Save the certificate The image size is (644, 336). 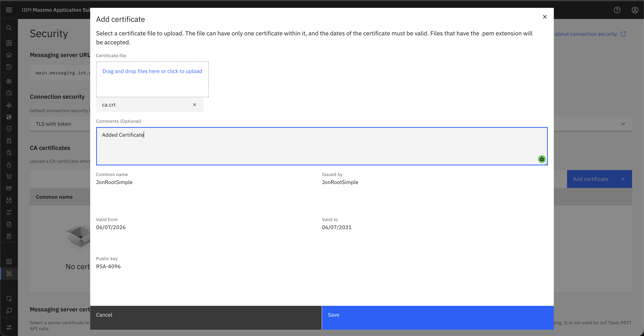(x=438, y=318)
